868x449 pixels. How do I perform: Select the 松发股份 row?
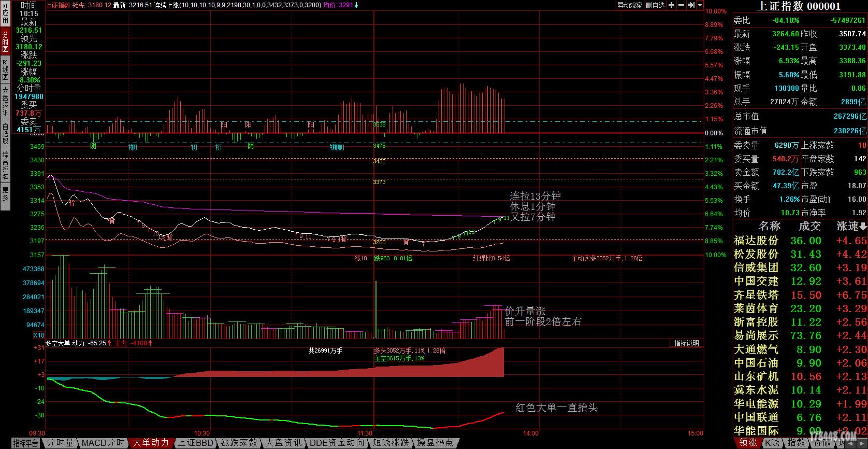point(800,254)
